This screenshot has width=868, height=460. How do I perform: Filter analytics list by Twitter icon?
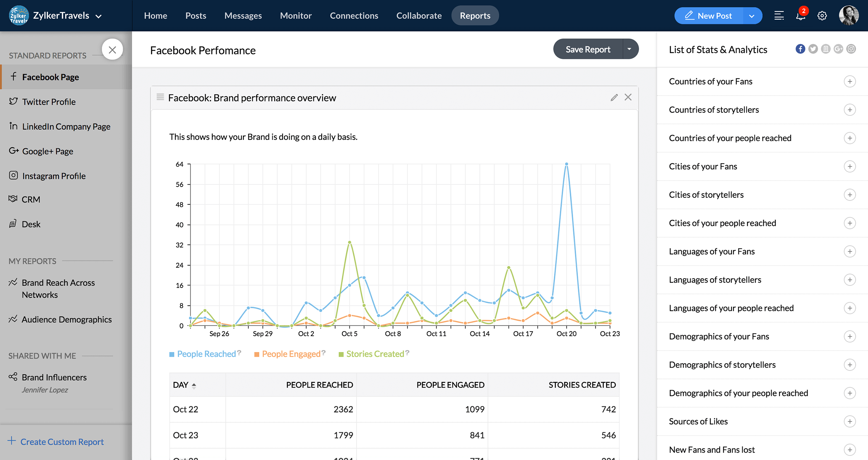pos(813,49)
